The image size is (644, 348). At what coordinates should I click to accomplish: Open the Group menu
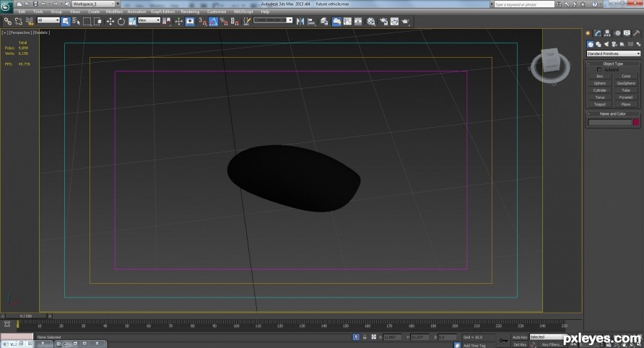tap(56, 12)
